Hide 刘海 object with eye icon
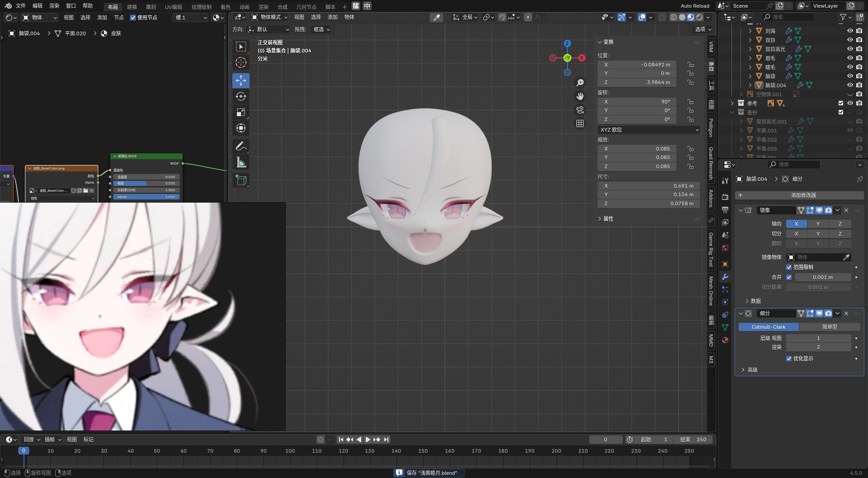The width and height of the screenshot is (868, 478). [850, 31]
